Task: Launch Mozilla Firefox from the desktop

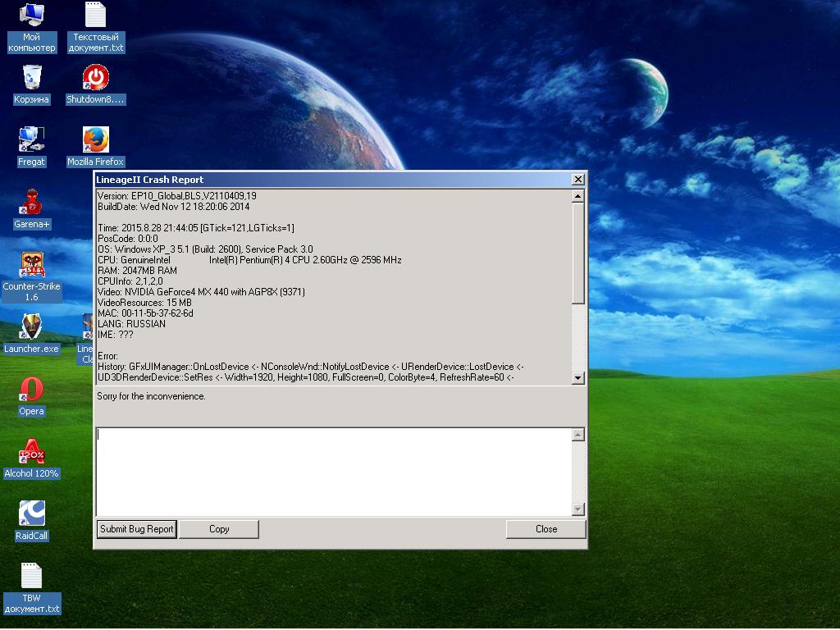Action: [95, 146]
